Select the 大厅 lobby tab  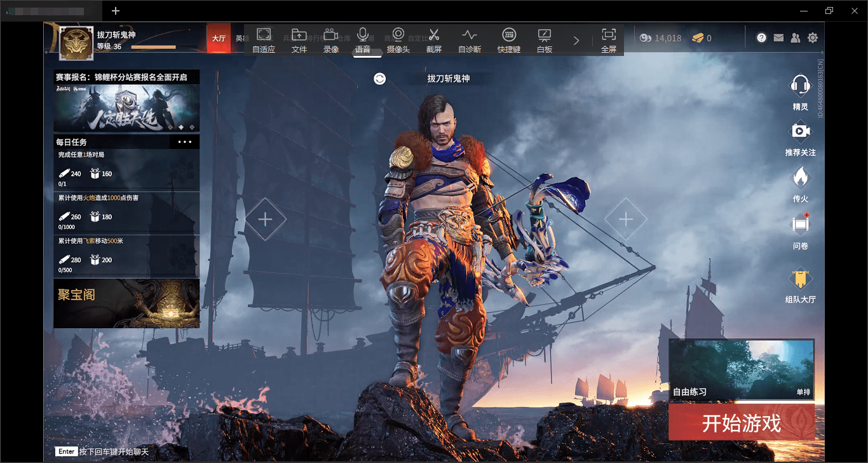pyautogui.click(x=219, y=38)
